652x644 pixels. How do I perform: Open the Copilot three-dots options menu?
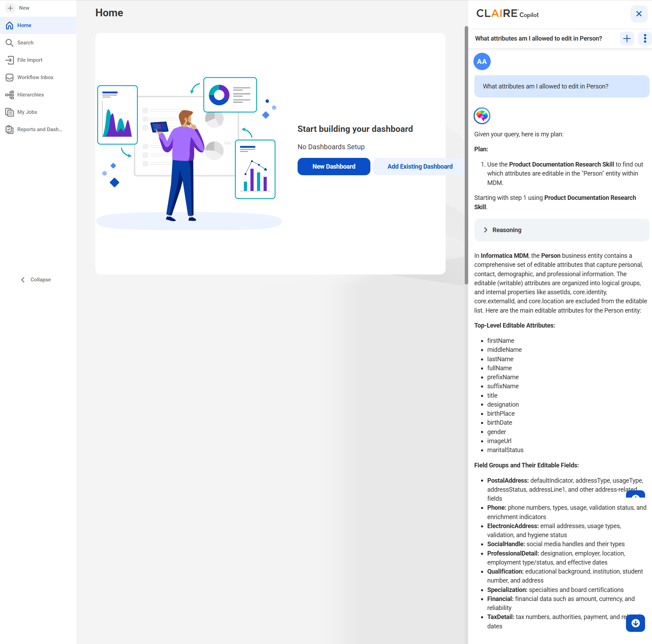click(645, 39)
